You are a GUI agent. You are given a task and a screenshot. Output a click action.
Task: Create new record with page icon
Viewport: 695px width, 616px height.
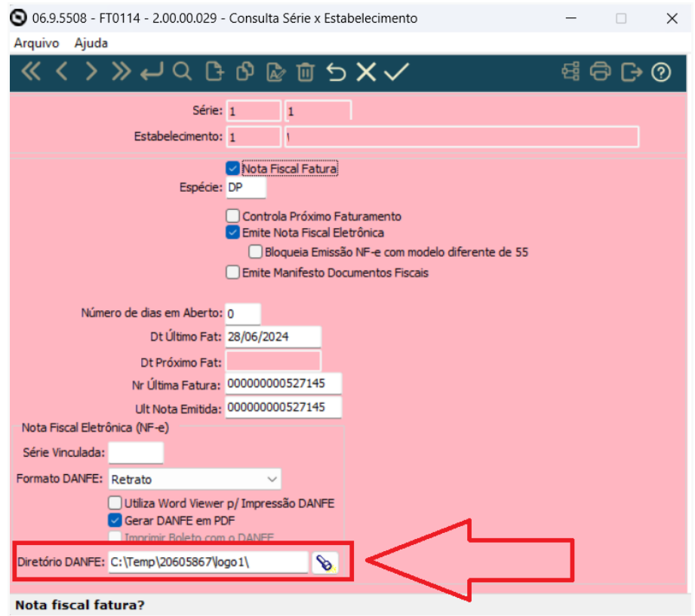(x=214, y=72)
